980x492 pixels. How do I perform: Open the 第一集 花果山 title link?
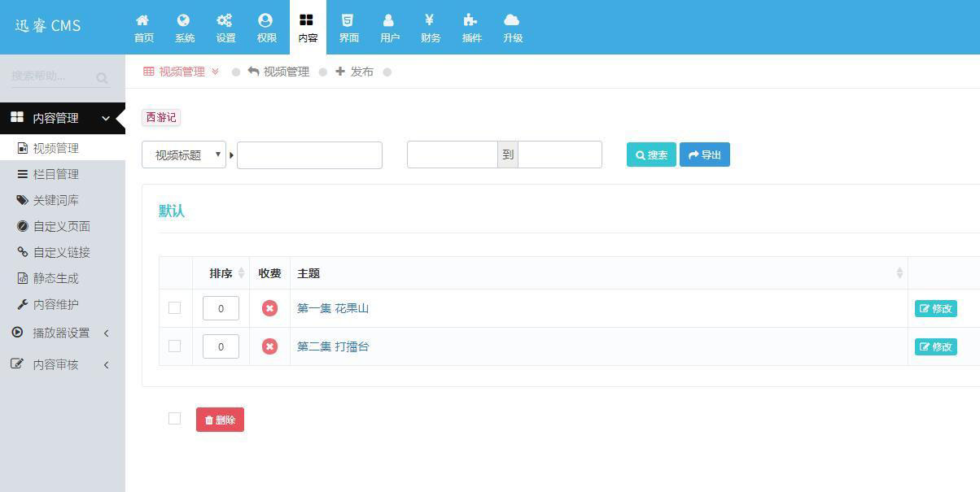click(x=333, y=308)
